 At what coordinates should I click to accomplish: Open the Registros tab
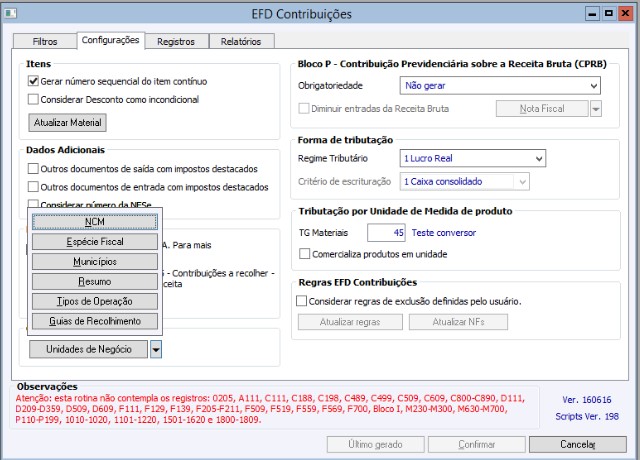(176, 41)
